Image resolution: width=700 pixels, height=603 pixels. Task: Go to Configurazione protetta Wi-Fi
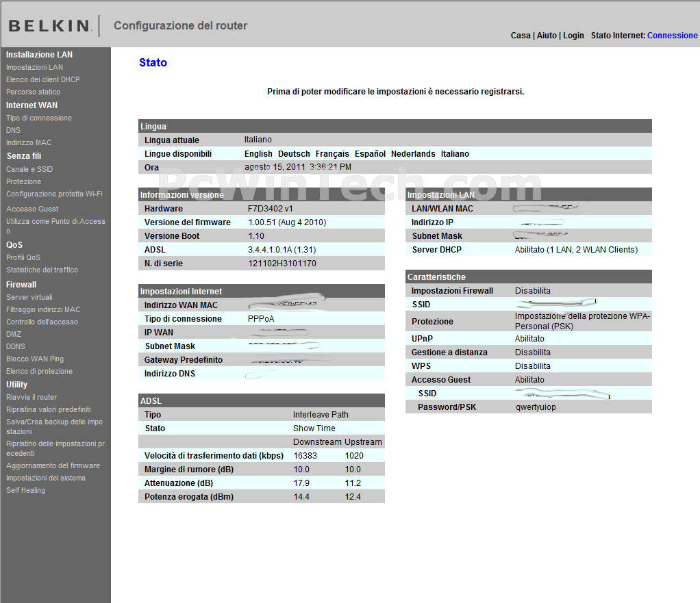click(55, 194)
